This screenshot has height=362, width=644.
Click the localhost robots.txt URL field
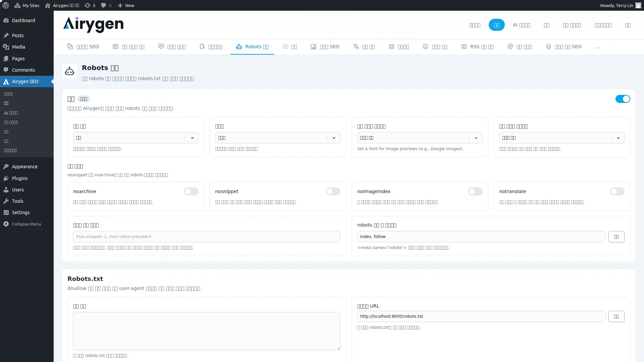tap(481, 316)
